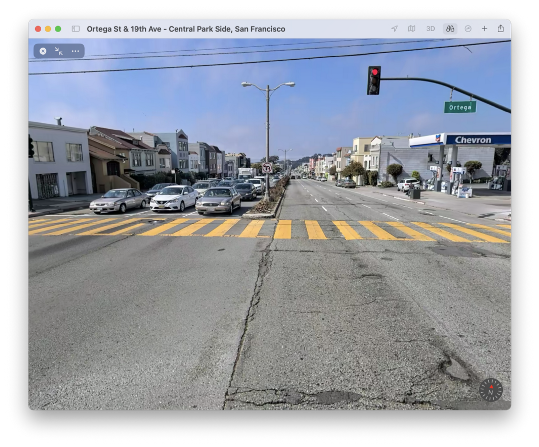Click the green zoom window button
The image size is (539, 447).
[x=58, y=29]
